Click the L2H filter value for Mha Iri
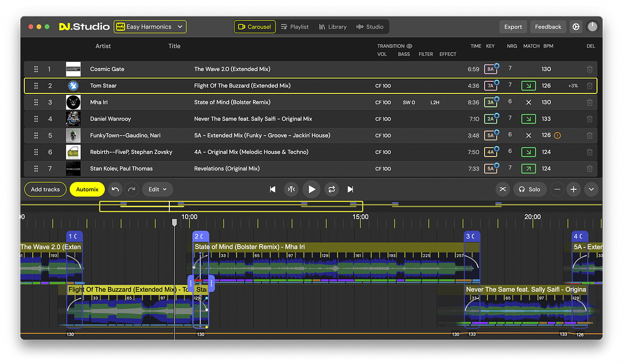The height and width of the screenshot is (364, 623). click(435, 103)
